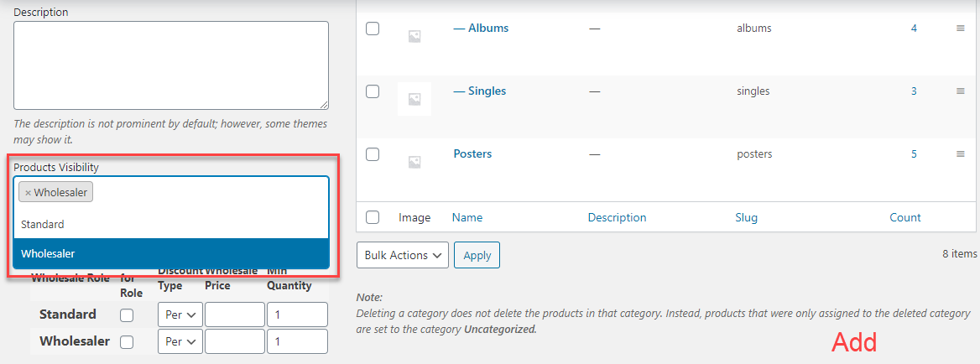
Task: Check the Albums row checkbox
Action: coord(373,29)
